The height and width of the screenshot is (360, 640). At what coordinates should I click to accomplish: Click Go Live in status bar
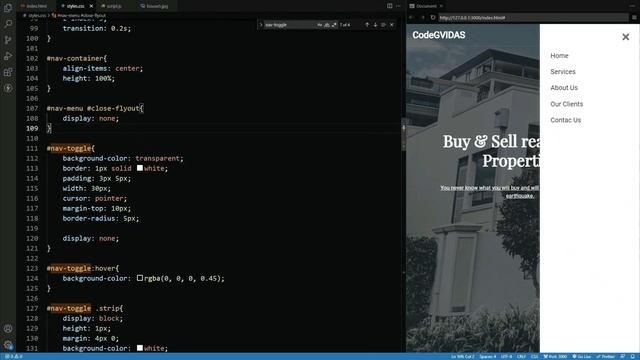pyautogui.click(x=582, y=356)
